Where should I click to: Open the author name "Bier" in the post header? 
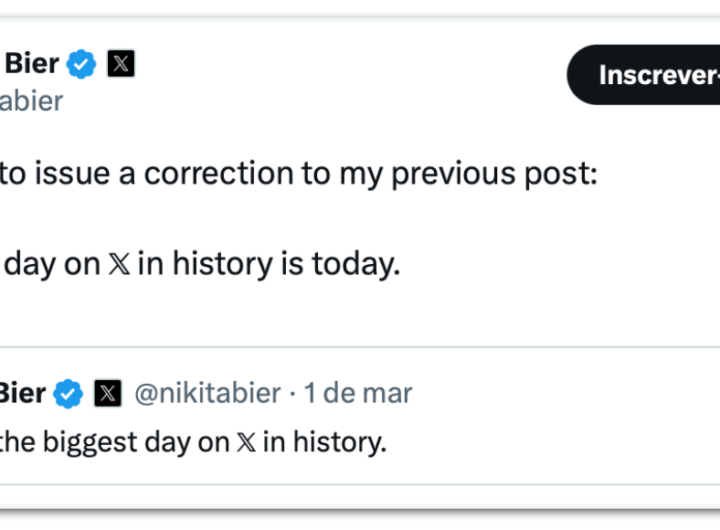click(x=32, y=65)
